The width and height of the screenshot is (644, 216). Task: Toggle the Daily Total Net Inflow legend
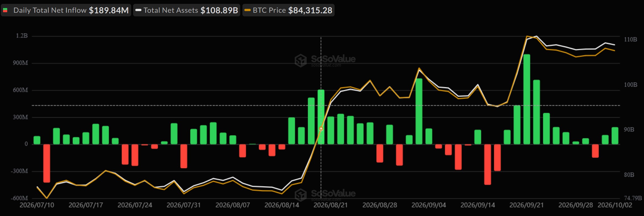click(x=66, y=10)
